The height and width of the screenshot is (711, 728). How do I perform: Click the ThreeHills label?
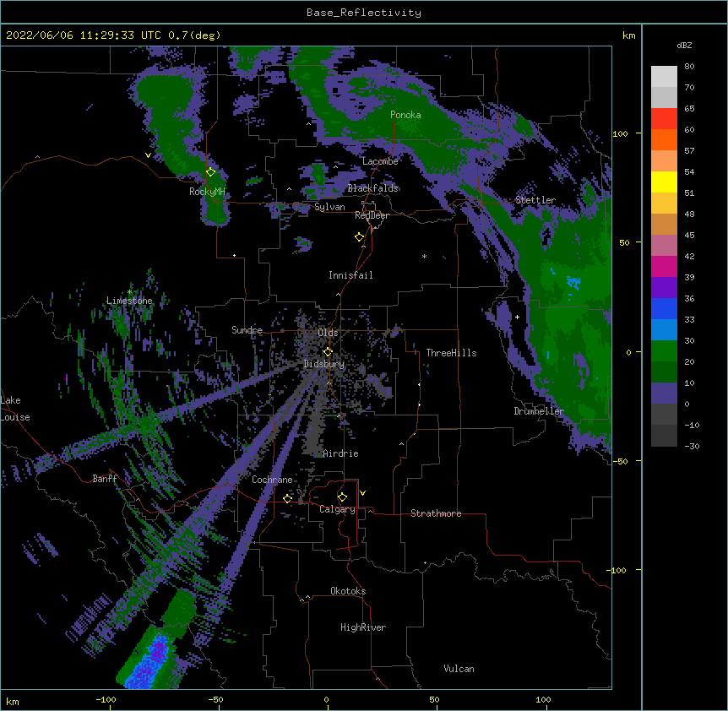pyautogui.click(x=451, y=353)
